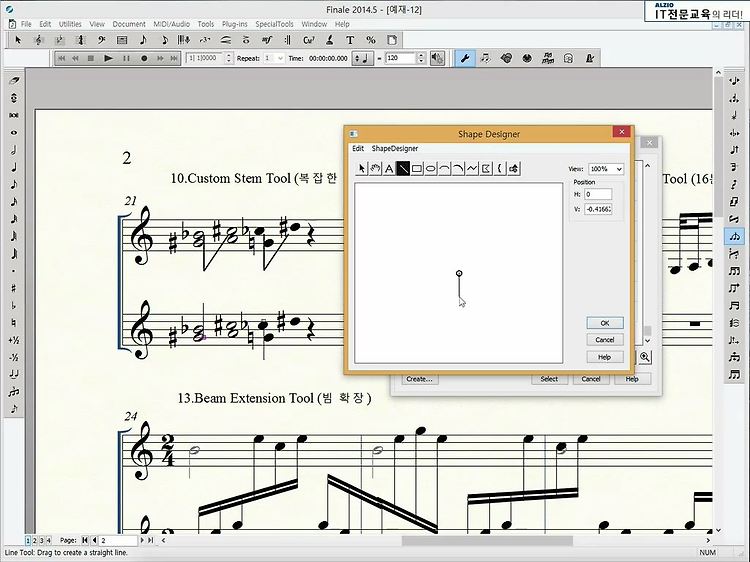Image resolution: width=750 pixels, height=562 pixels.
Task: Select the sharp accidental in left palette
Action: click(14, 288)
